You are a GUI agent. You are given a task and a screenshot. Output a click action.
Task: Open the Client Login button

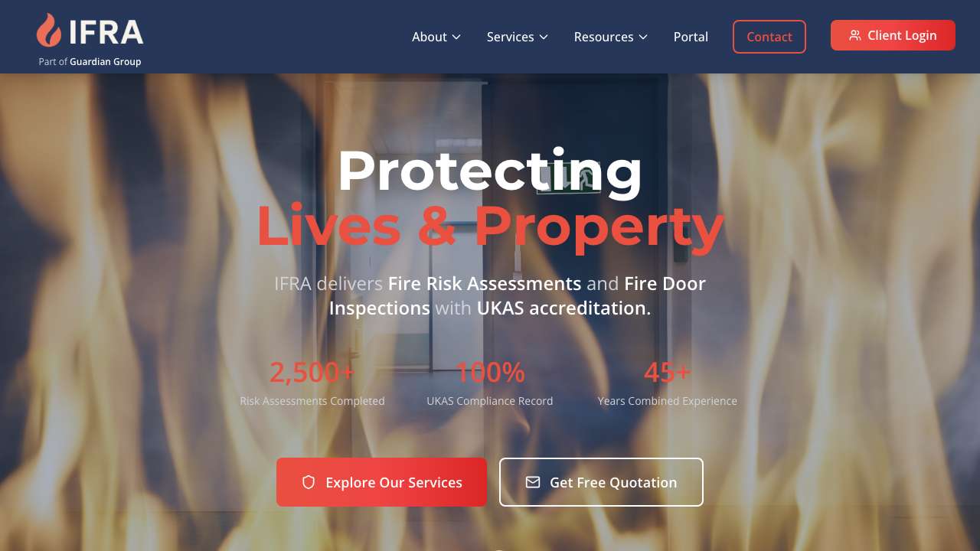point(893,35)
